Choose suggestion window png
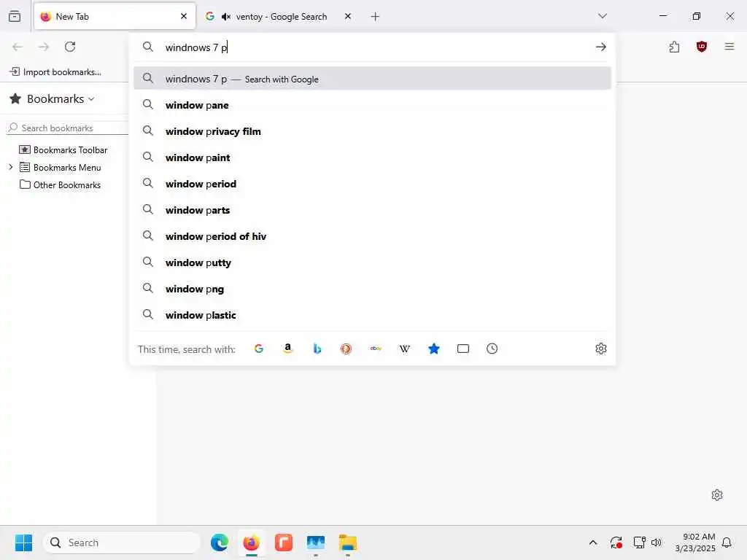 (x=372, y=289)
